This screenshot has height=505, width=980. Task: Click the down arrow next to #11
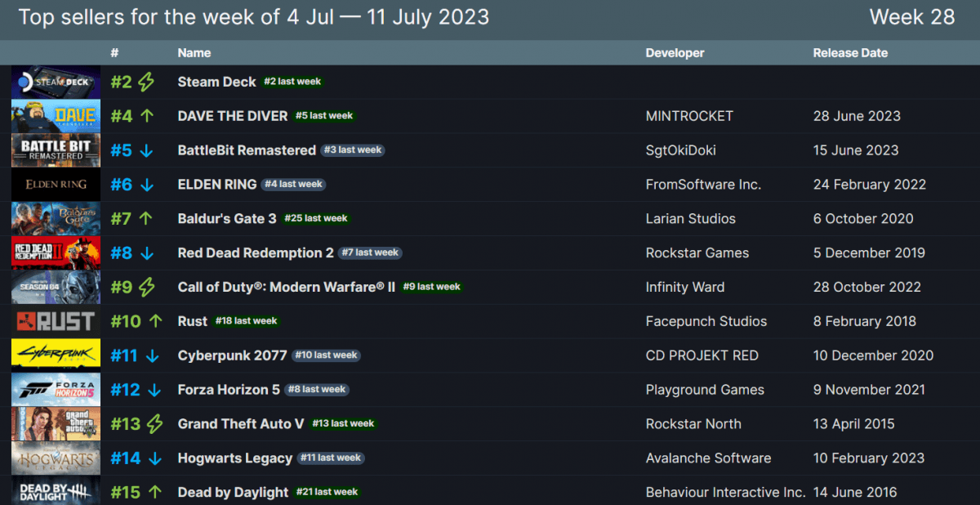pyautogui.click(x=153, y=355)
